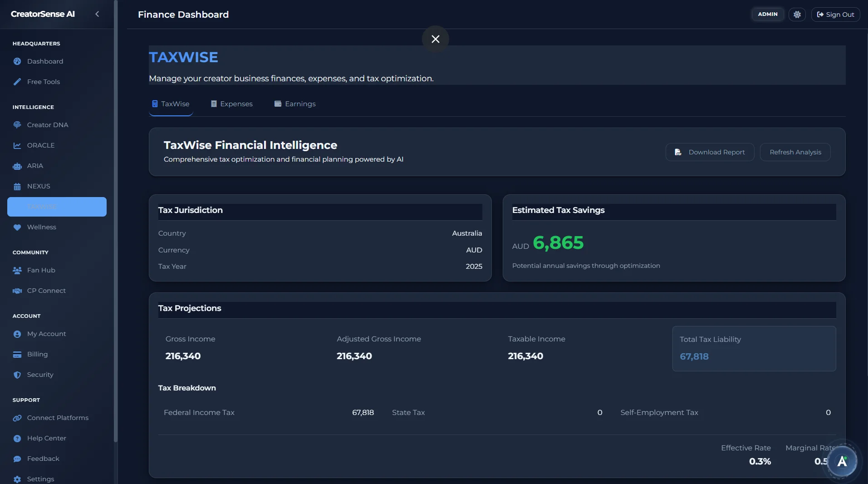Viewport: 868px width, 484px height.
Task: Select the Free Tools pencil icon
Action: pos(18,82)
